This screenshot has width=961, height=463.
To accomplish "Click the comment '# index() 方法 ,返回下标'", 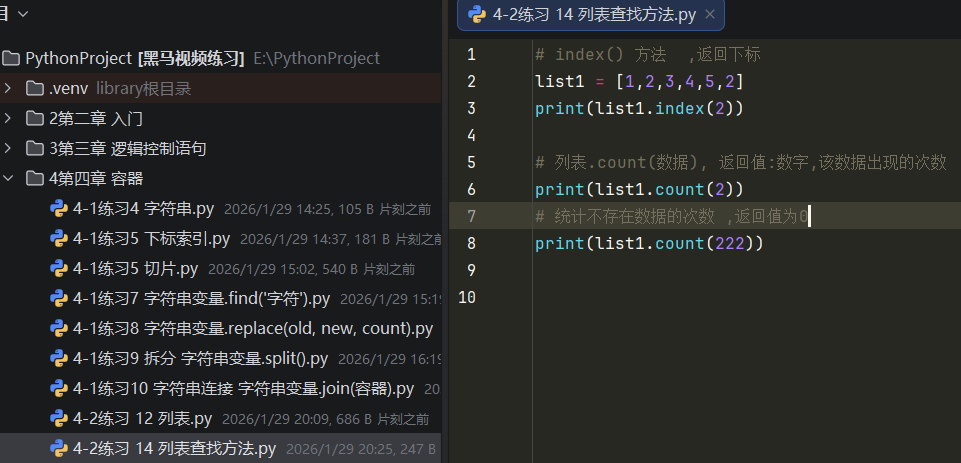I will pyautogui.click(x=648, y=55).
